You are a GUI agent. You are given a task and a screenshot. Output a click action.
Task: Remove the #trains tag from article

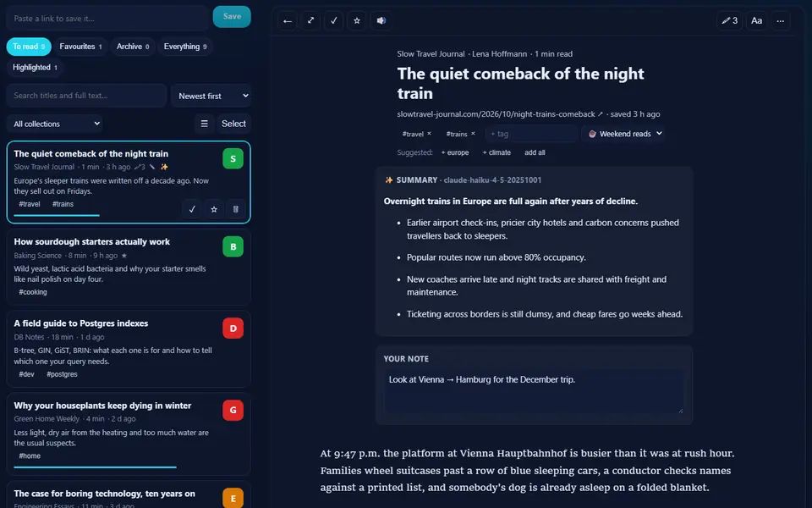[473, 134]
